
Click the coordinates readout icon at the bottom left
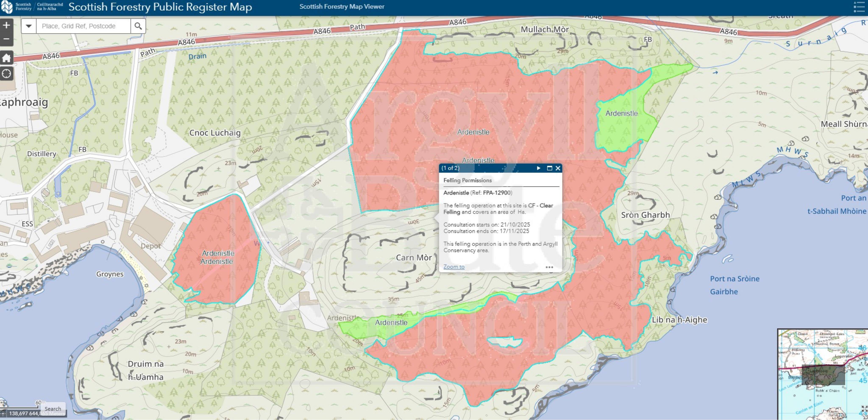[3, 413]
